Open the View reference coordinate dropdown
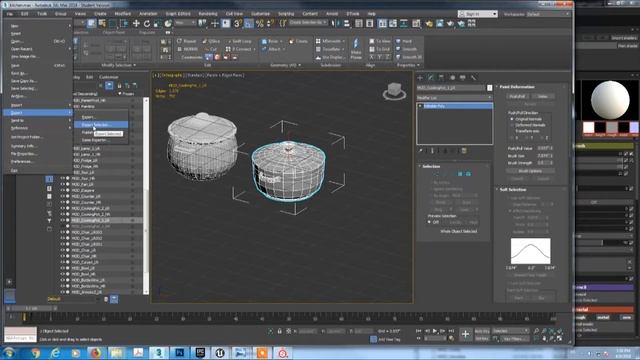 click(185, 23)
